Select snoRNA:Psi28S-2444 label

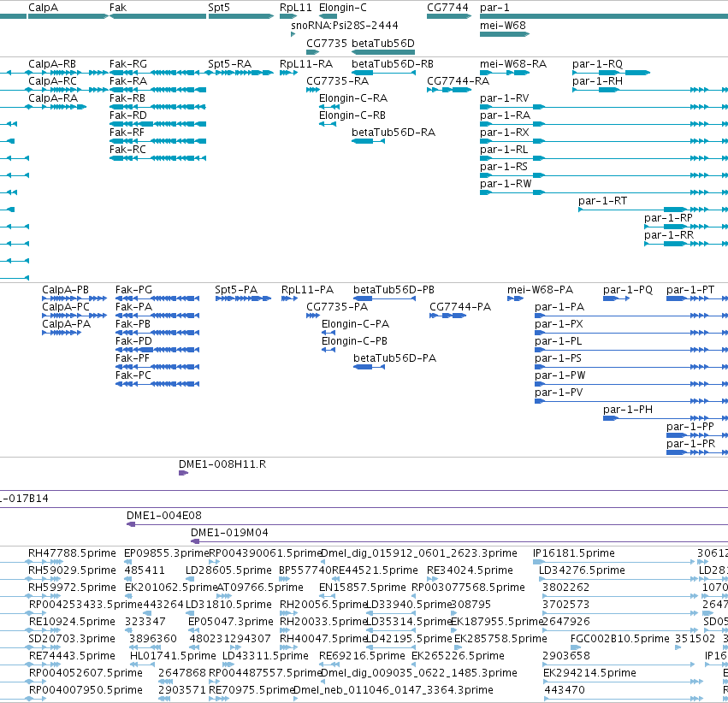[345, 25]
